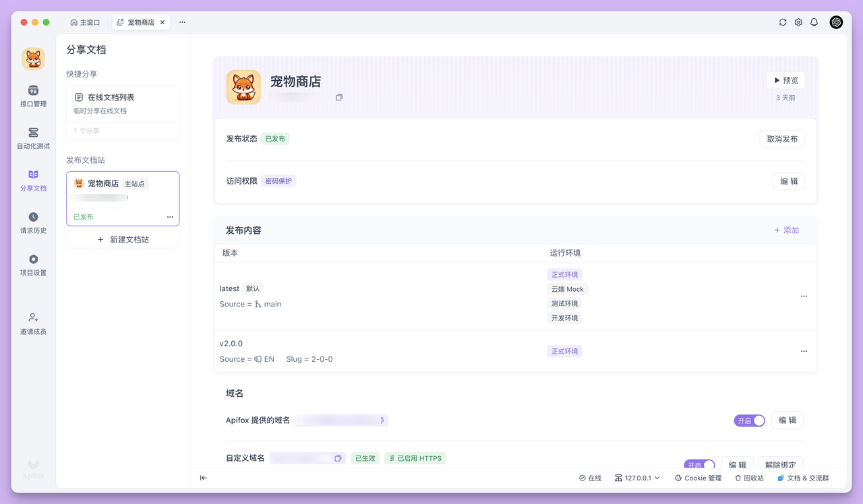Click 测试环境 tag in latest row
This screenshot has width=863, height=504.
pos(564,303)
